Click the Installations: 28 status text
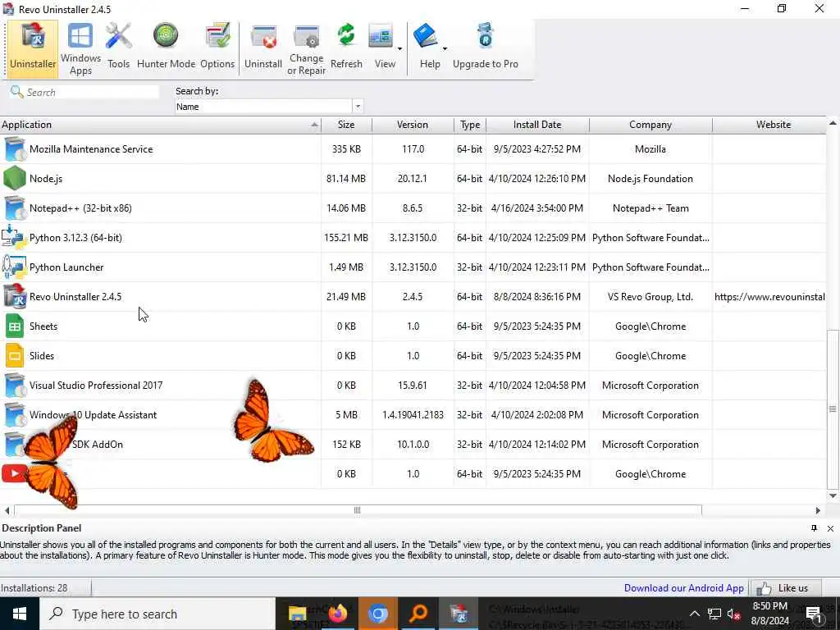The height and width of the screenshot is (630, 840). pos(34,587)
